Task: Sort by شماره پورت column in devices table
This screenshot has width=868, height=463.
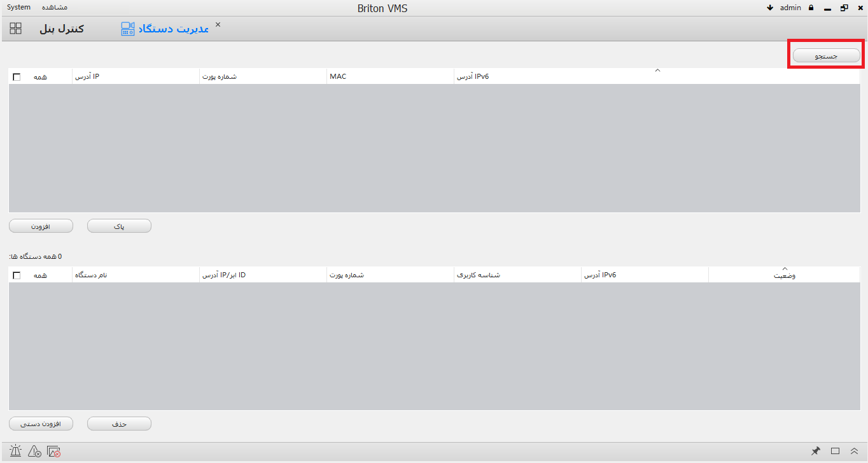Action: click(390, 275)
